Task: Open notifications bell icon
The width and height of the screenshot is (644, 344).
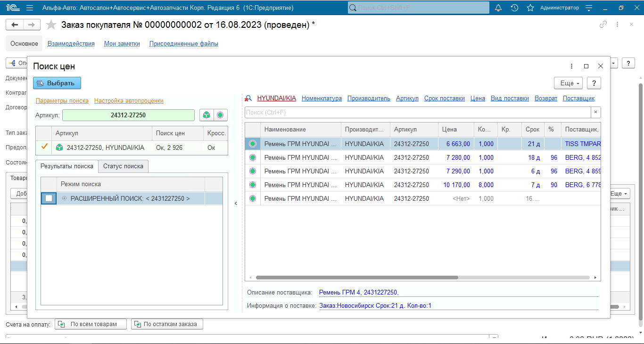Action: click(x=498, y=8)
